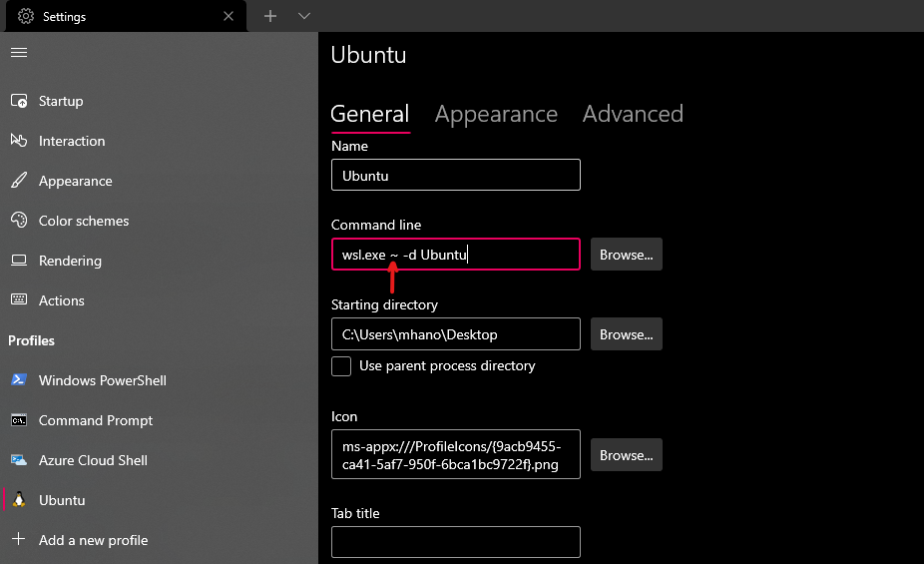Select Azure Cloud Shell profile
The image size is (924, 564).
pos(159,460)
